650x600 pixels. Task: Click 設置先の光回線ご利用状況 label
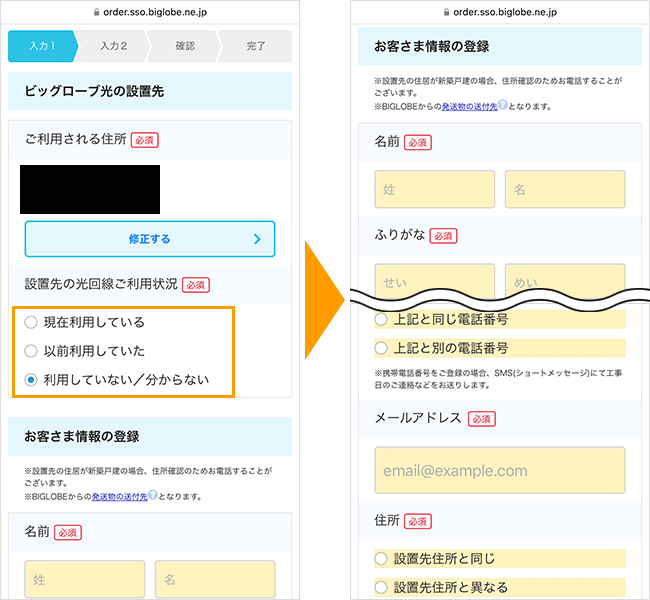[101, 284]
